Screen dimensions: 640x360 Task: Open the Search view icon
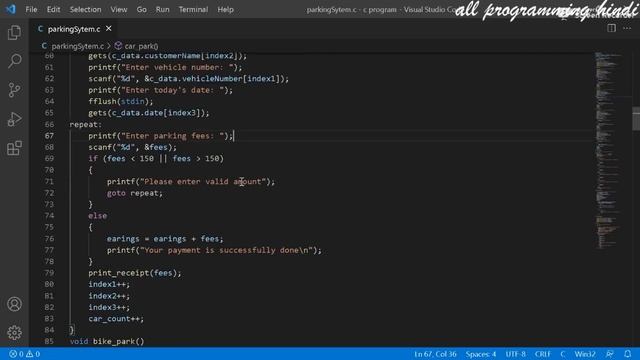point(14,61)
